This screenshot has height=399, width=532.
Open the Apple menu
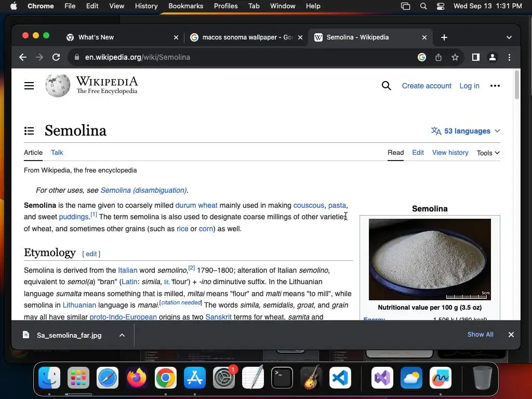point(14,6)
